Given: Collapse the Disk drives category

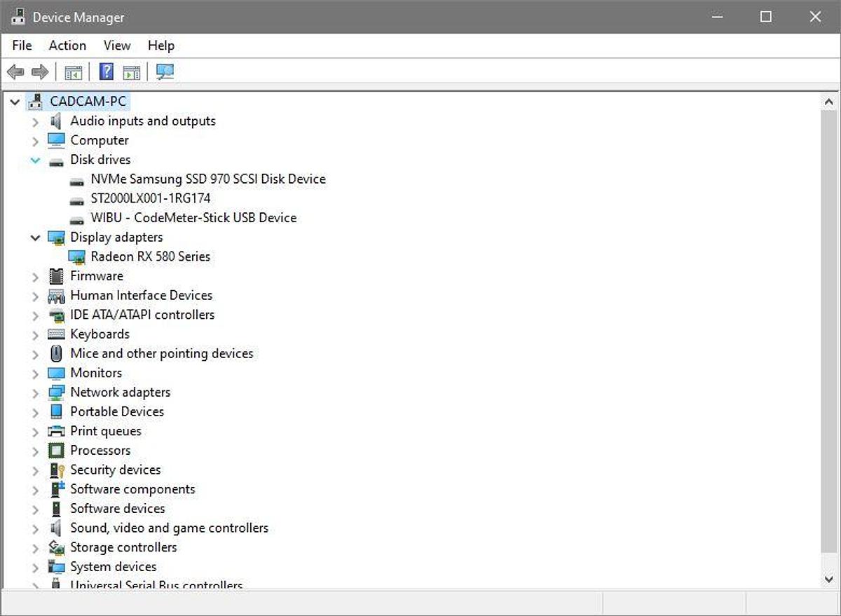Looking at the screenshot, I should (35, 160).
